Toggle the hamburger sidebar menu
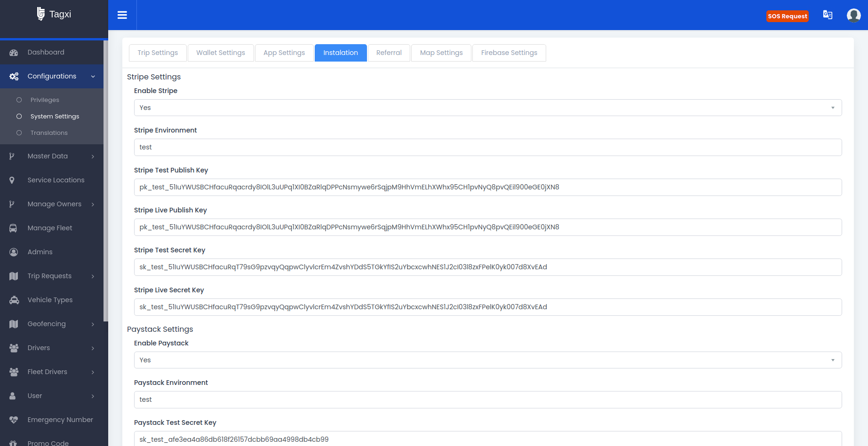 122,15
